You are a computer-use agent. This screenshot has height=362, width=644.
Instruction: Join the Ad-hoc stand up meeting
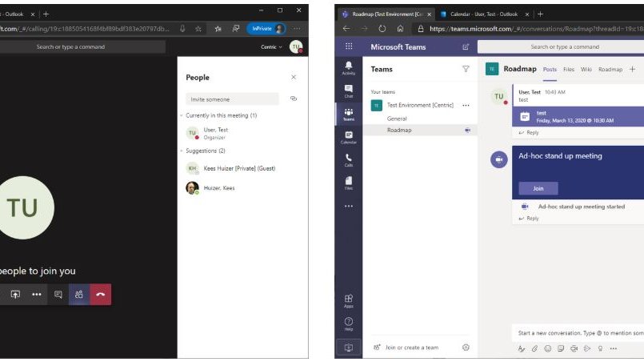(538, 188)
